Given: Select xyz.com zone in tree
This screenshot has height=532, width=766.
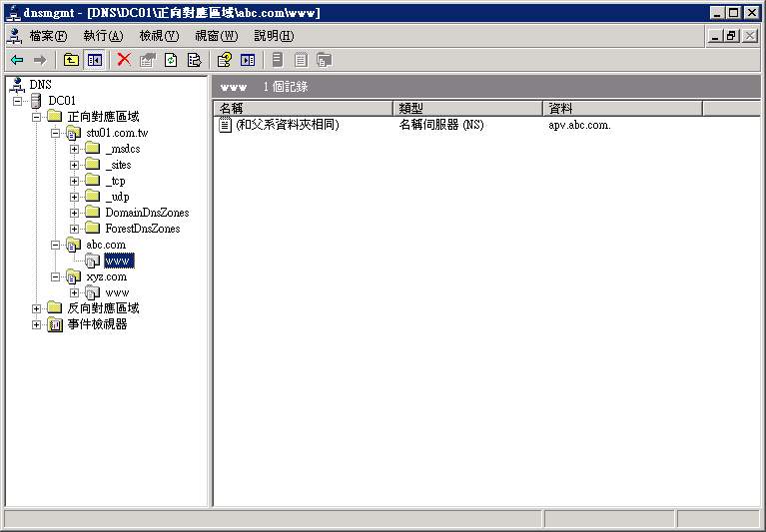Looking at the screenshot, I should (x=107, y=276).
